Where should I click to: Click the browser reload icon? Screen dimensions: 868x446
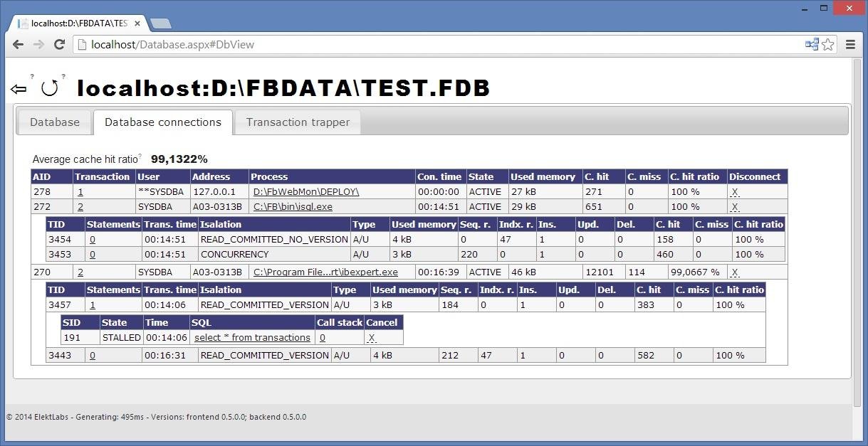pyautogui.click(x=60, y=44)
